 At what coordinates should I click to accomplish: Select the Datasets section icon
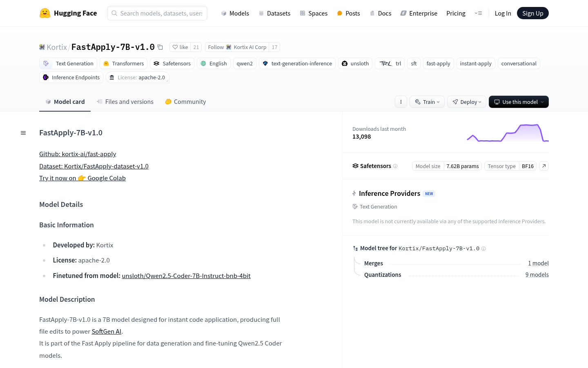coord(261,13)
